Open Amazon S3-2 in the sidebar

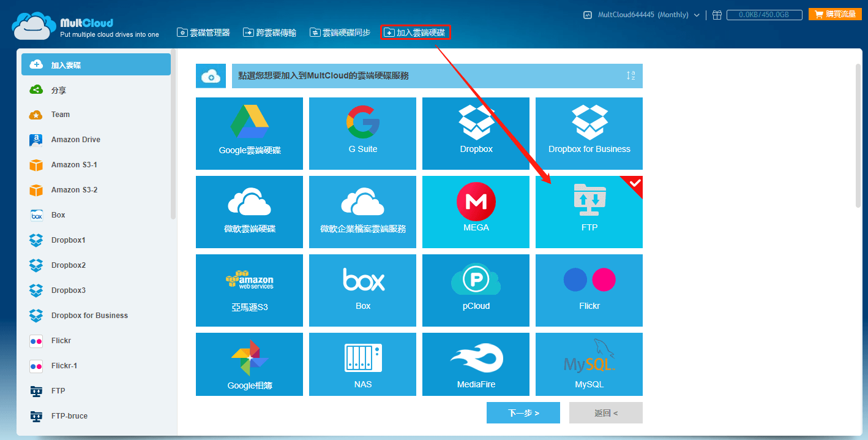pos(96,190)
